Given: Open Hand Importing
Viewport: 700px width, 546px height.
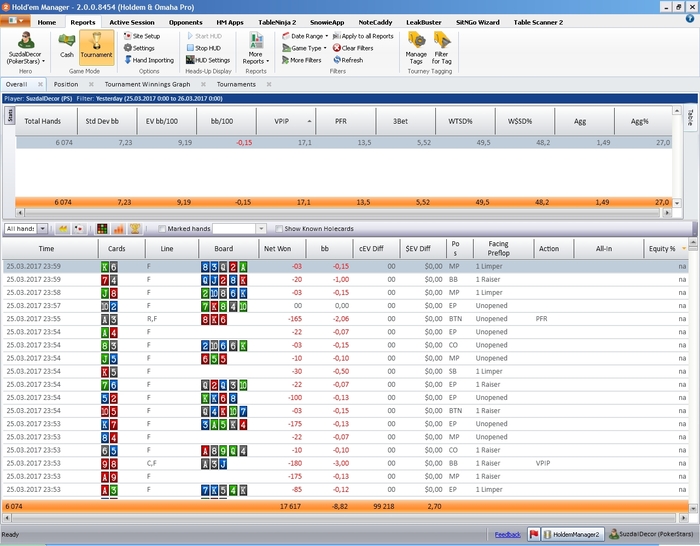Looking at the screenshot, I should [x=149, y=60].
